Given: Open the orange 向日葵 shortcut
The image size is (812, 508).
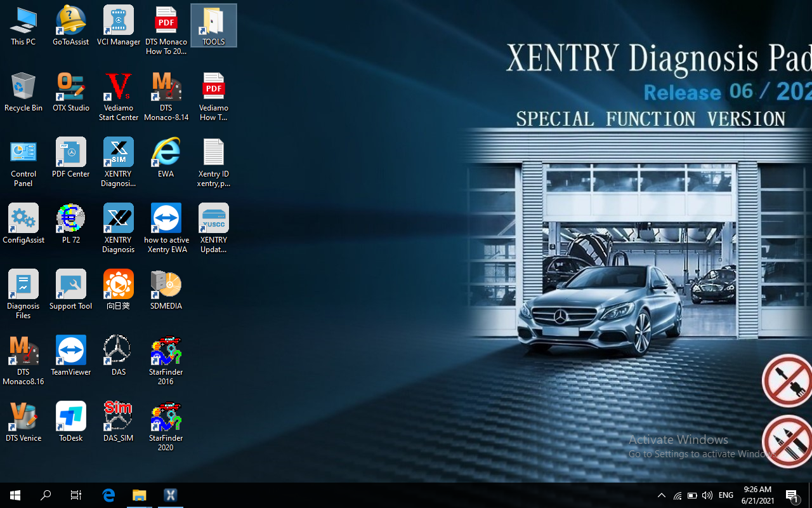Looking at the screenshot, I should click(119, 290).
